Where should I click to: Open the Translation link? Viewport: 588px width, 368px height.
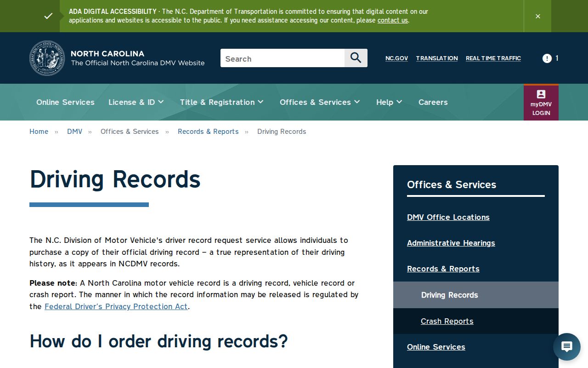point(437,58)
